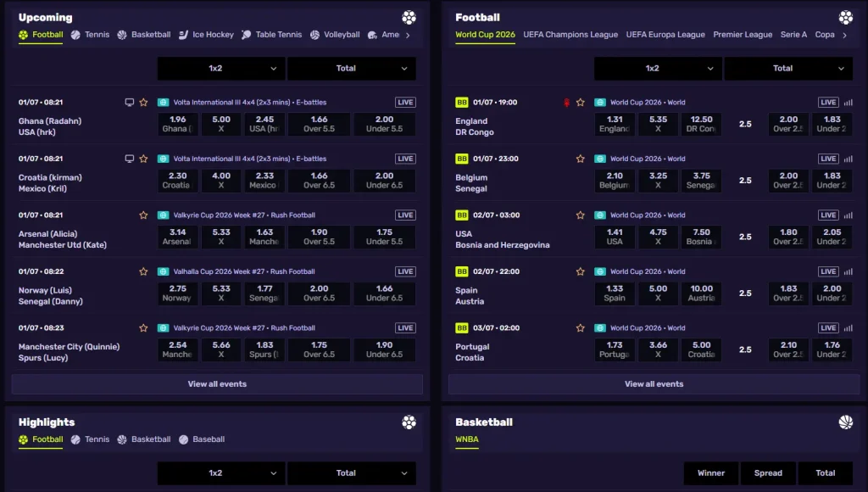Favorite the Belgium vs Senegal match

[x=580, y=159]
